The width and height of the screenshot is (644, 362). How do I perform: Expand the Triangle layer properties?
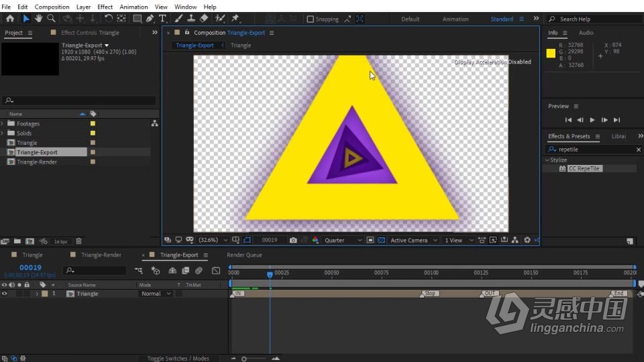click(37, 294)
